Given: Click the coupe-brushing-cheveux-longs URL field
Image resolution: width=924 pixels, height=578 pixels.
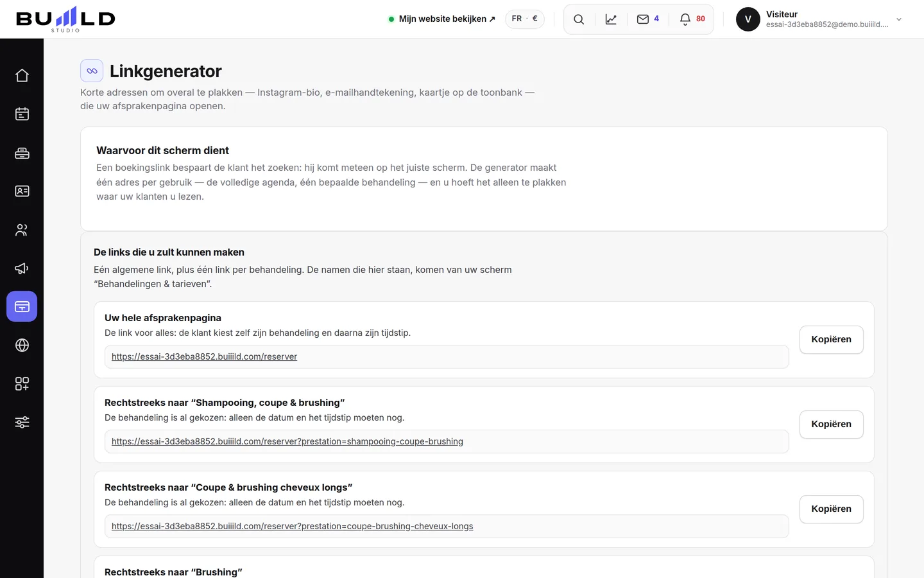Looking at the screenshot, I should (x=447, y=527).
